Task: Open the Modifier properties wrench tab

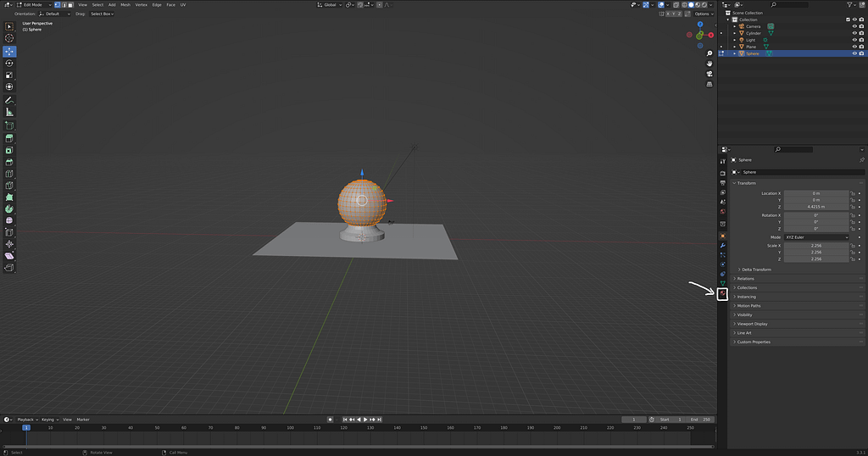Action: [722, 245]
